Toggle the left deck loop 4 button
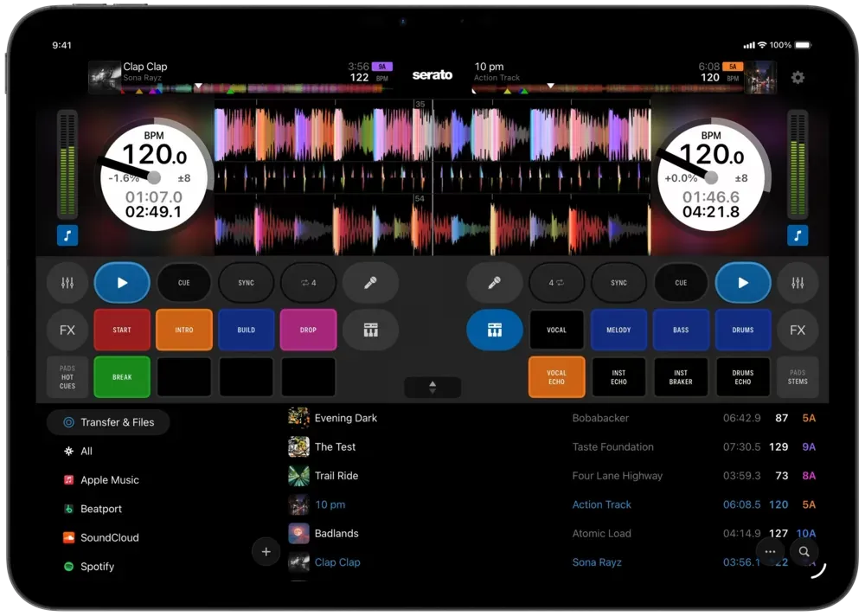This screenshot has height=616, width=865. click(309, 283)
